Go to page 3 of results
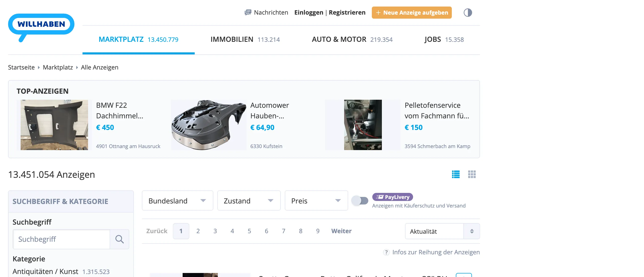Image resolution: width=644 pixels, height=277 pixels. point(215,231)
